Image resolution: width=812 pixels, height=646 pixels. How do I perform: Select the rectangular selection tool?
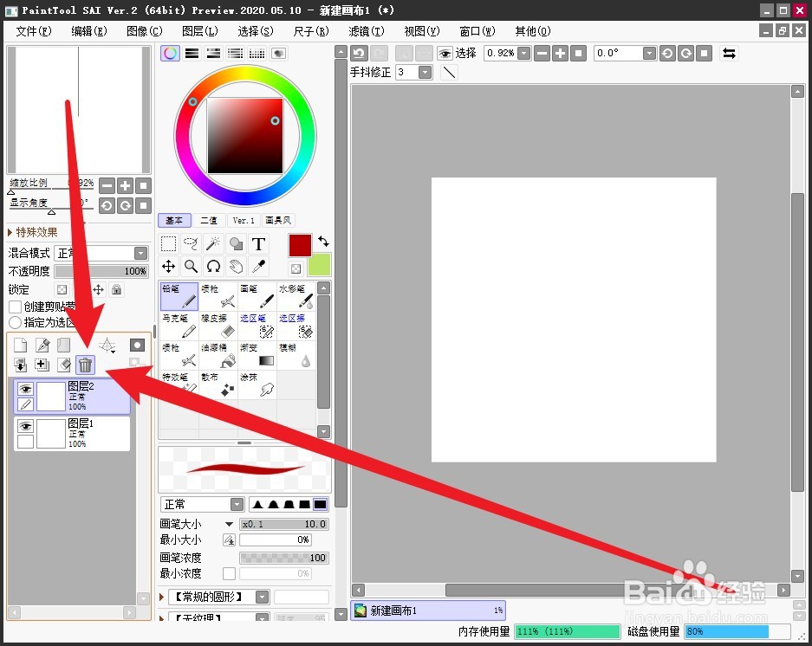point(168,244)
